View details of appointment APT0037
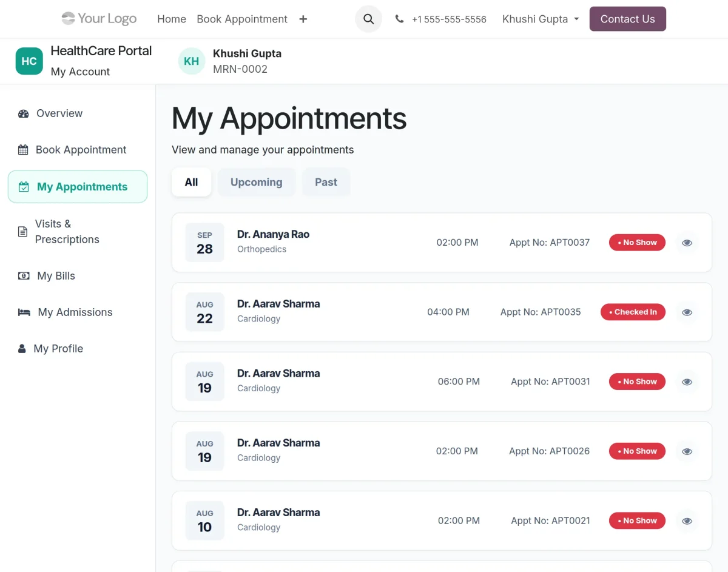This screenshot has width=728, height=572. click(x=687, y=243)
